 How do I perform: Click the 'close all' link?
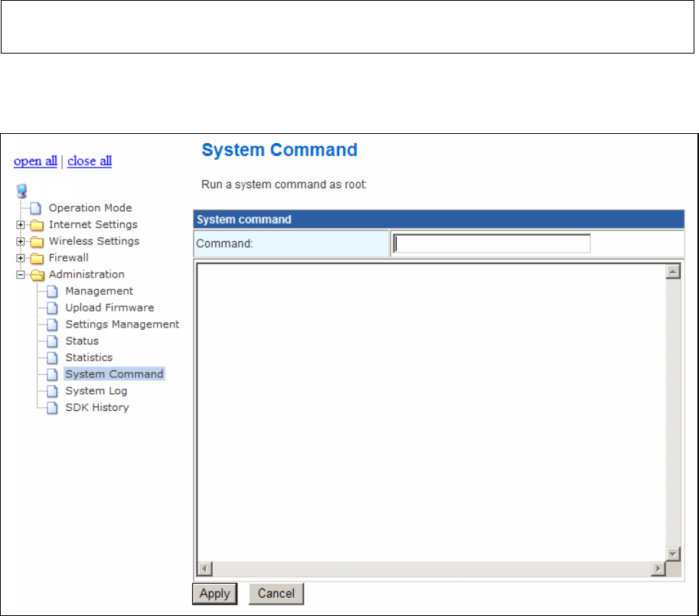coord(90,161)
